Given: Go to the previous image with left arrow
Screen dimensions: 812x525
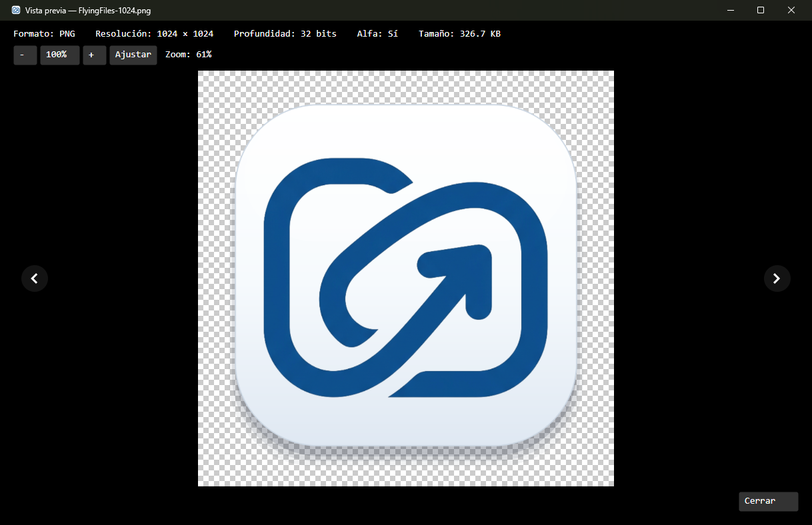Looking at the screenshot, I should pyautogui.click(x=35, y=278).
